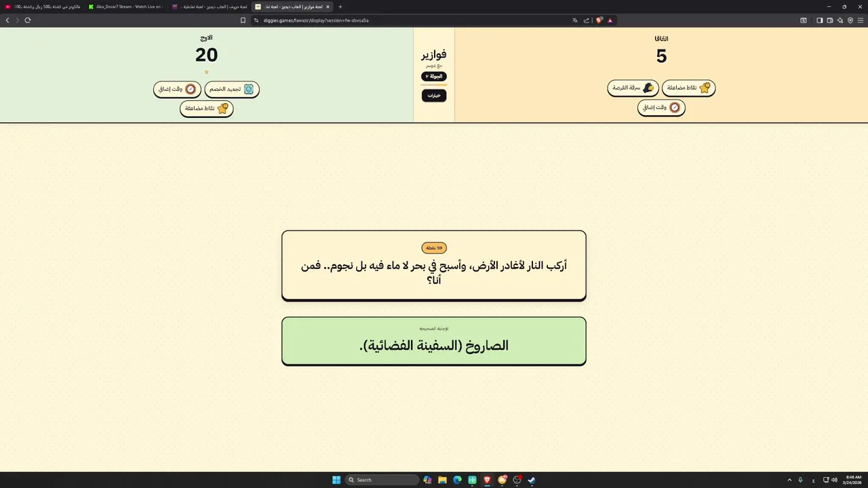
Task: Go back in browser history
Action: [x=8, y=20]
